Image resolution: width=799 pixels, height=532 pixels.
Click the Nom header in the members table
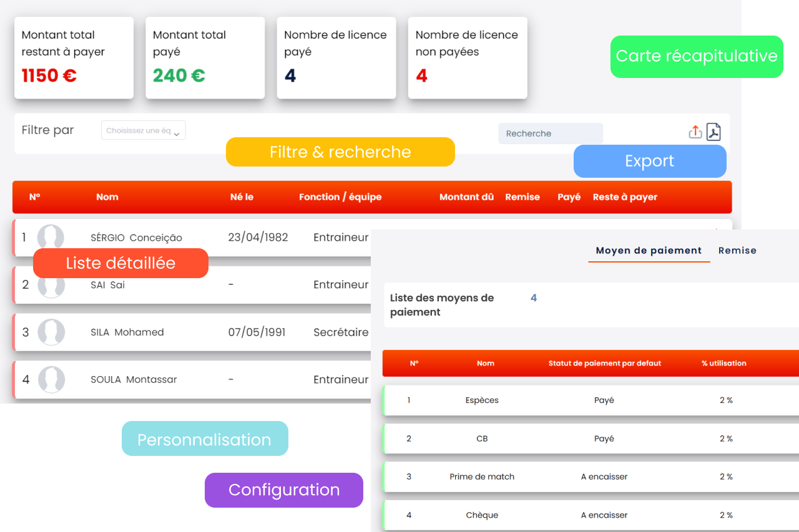click(107, 197)
